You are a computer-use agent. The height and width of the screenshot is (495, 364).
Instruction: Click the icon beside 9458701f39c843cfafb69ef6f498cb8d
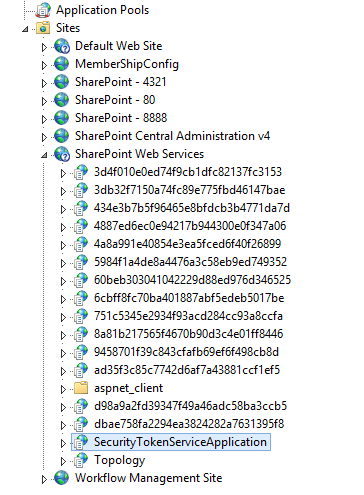point(81,352)
